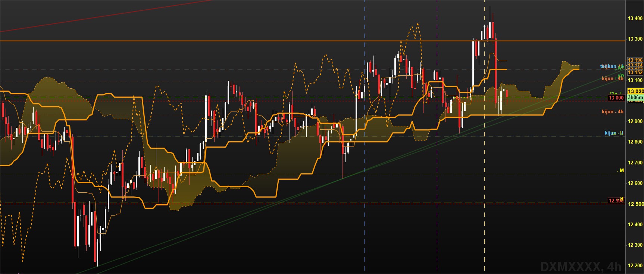Click the 12 900 price axis label
Screen dimensions: 644x274
(x=635, y=121)
